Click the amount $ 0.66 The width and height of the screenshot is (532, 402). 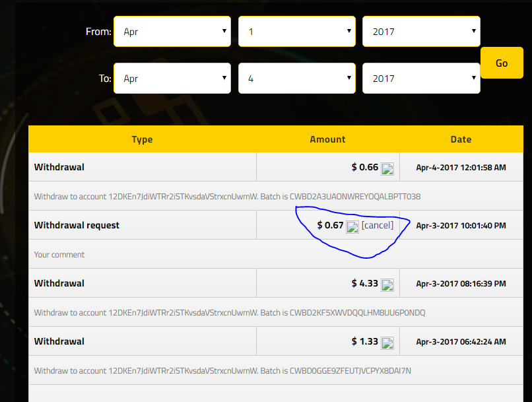click(x=365, y=167)
